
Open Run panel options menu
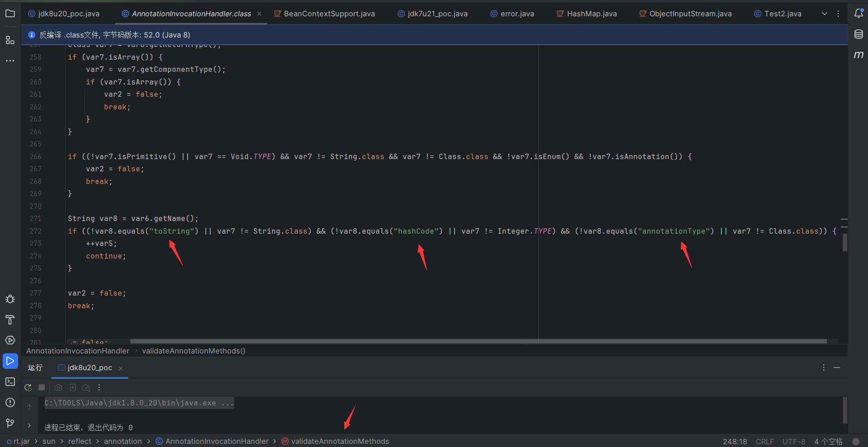(824, 367)
